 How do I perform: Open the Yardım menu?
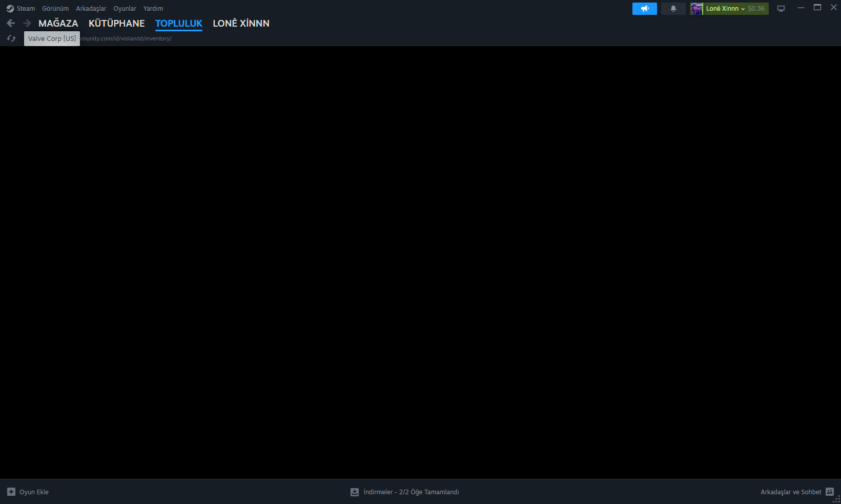point(153,9)
